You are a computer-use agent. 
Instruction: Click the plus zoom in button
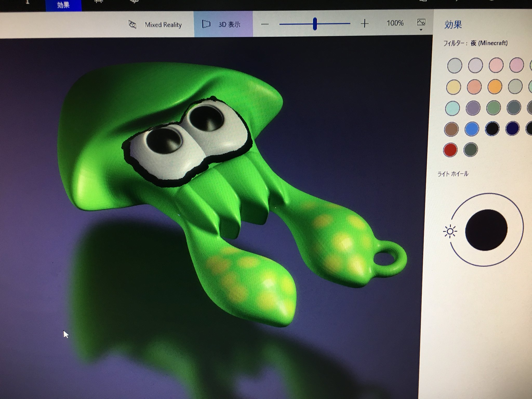click(x=365, y=24)
